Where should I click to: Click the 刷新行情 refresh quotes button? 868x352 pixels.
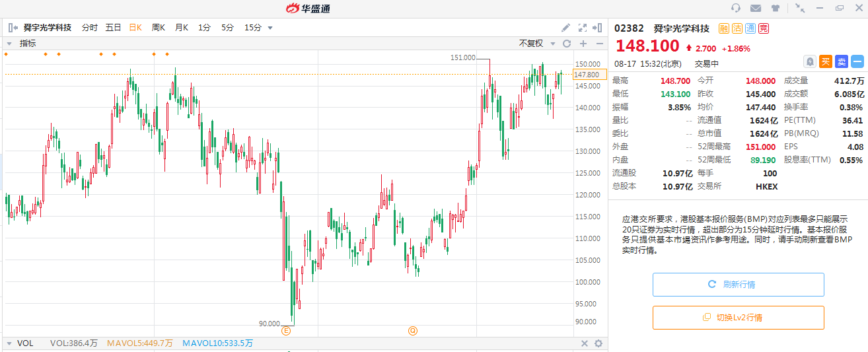tap(739, 285)
